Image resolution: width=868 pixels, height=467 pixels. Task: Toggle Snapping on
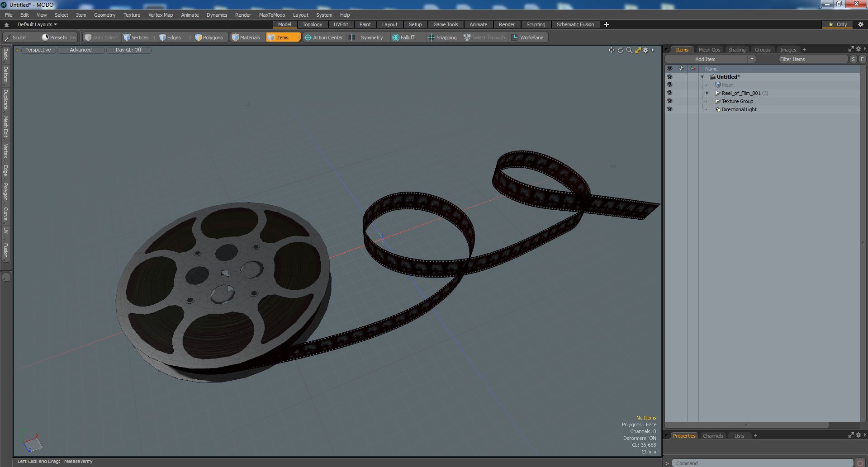(x=442, y=38)
